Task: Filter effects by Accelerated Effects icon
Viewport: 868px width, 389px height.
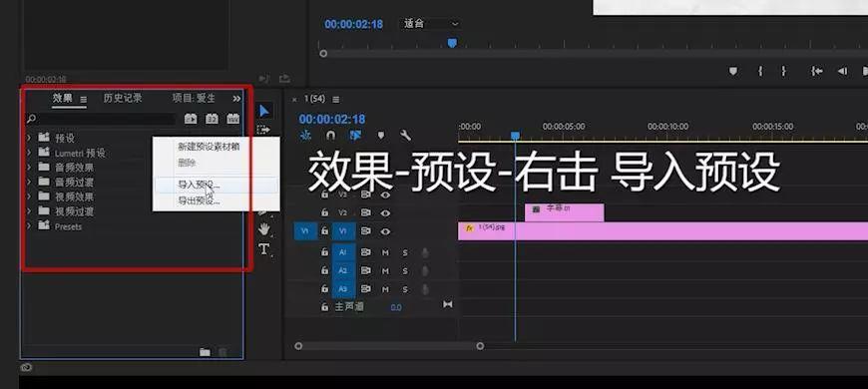Action: pos(191,119)
